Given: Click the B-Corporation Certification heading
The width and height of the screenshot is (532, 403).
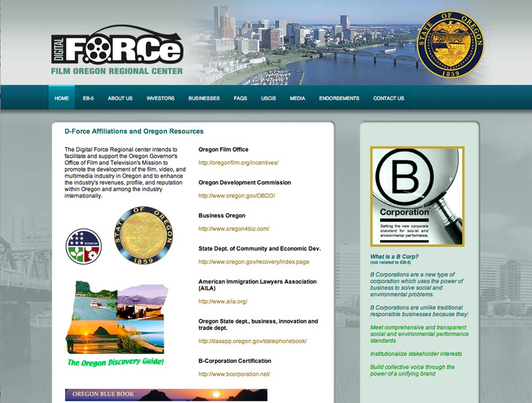Looking at the screenshot, I should pyautogui.click(x=235, y=361).
